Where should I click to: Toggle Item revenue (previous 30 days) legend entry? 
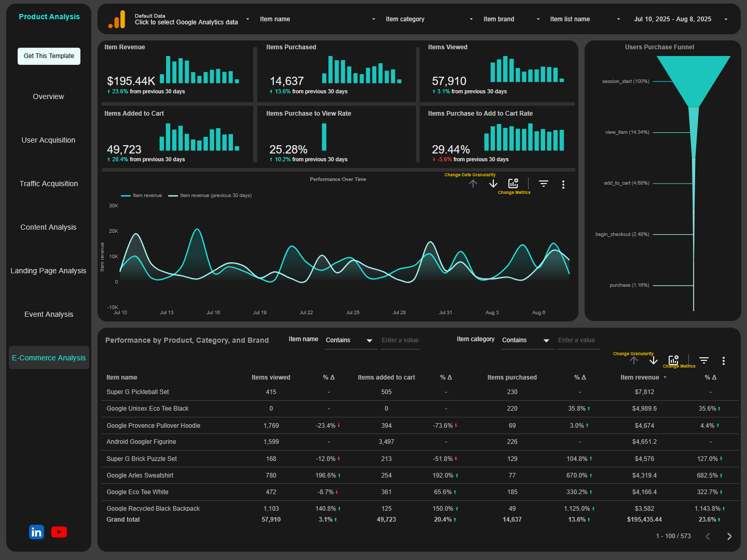[x=210, y=195]
